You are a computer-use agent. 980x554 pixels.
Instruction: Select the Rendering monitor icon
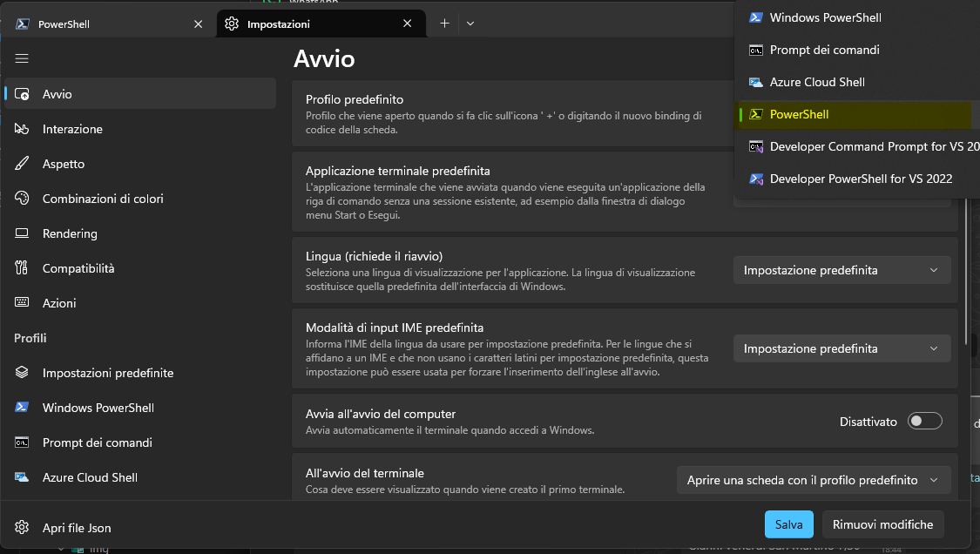[x=23, y=233]
